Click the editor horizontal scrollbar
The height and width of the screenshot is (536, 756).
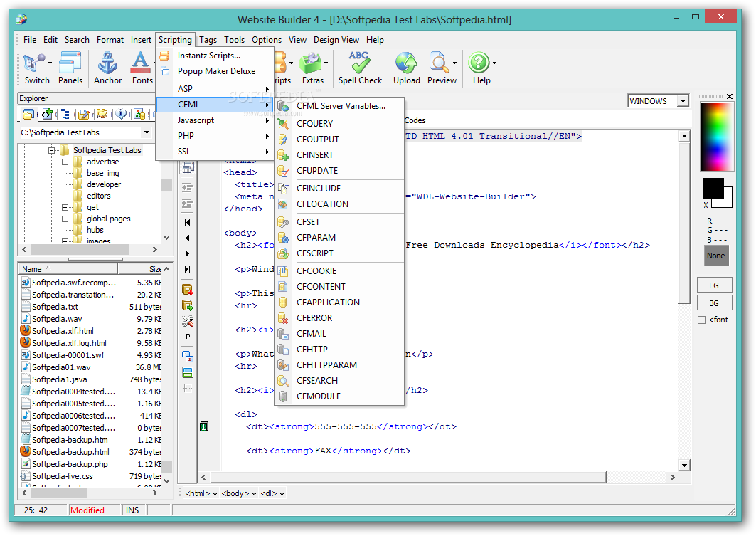pyautogui.click(x=408, y=477)
